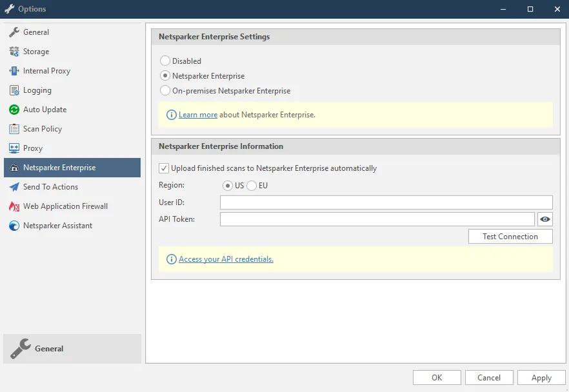Maximize the Options window
The height and width of the screenshot is (392, 569).
[530, 9]
